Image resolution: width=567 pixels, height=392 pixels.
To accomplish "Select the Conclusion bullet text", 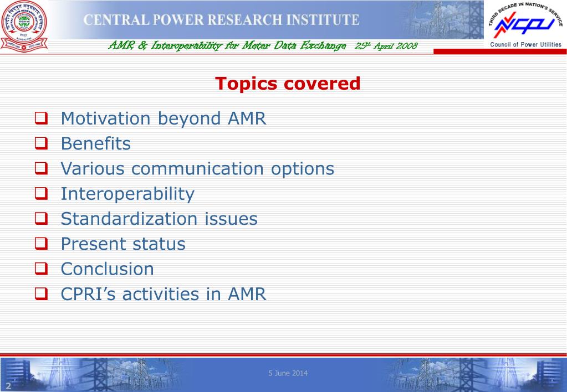I will [108, 269].
